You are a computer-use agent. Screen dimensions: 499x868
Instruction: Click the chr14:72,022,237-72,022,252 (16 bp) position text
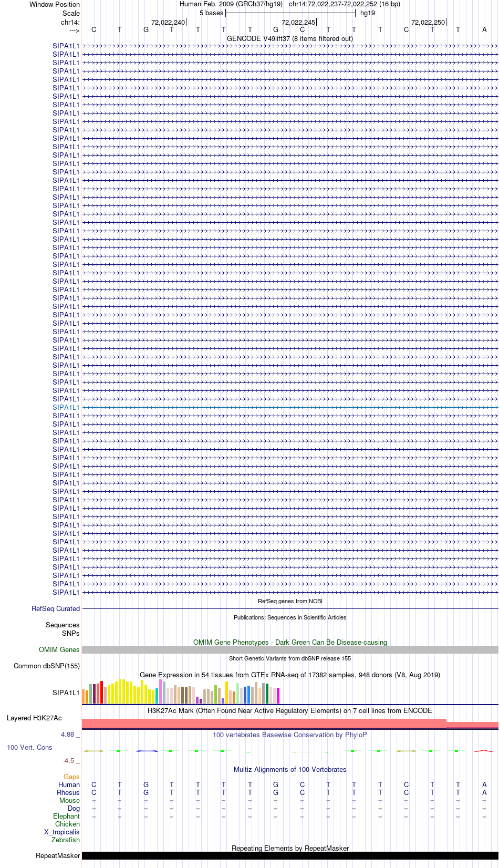pos(345,4)
